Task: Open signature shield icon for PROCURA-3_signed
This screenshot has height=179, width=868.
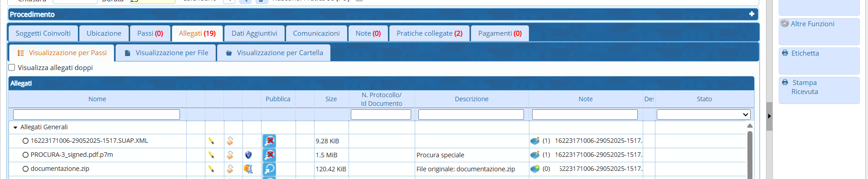Action: [248, 155]
